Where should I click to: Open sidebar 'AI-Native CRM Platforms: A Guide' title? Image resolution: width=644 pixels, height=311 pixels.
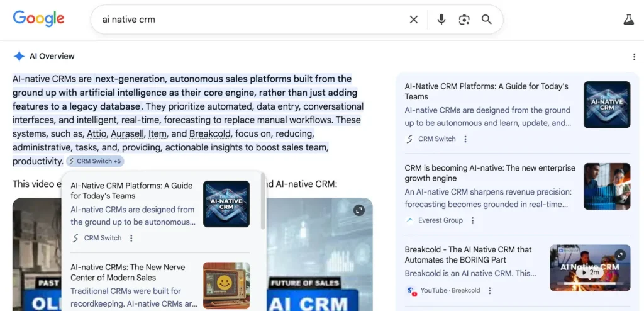click(x=486, y=91)
